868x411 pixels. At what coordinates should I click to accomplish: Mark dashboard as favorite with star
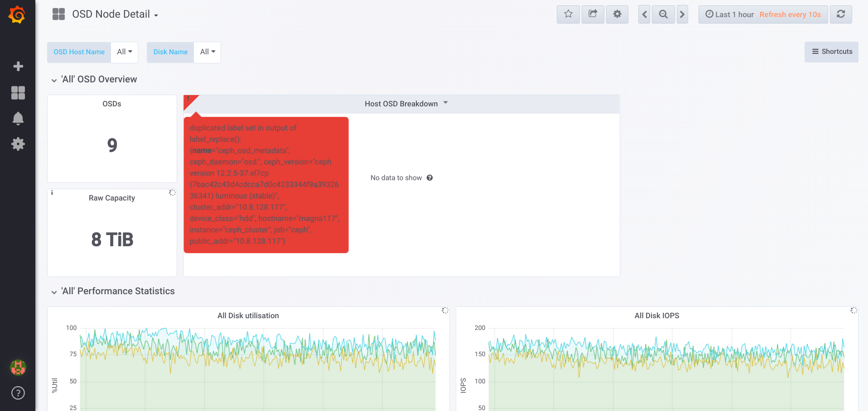click(x=568, y=14)
